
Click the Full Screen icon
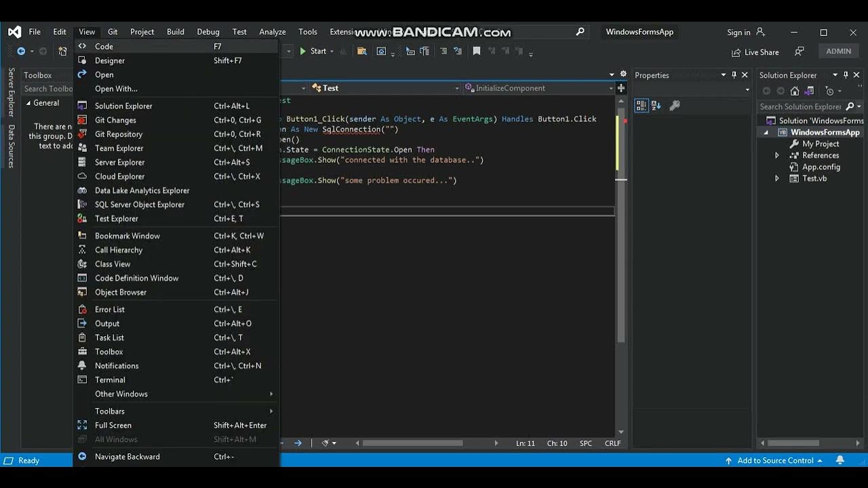click(x=82, y=425)
